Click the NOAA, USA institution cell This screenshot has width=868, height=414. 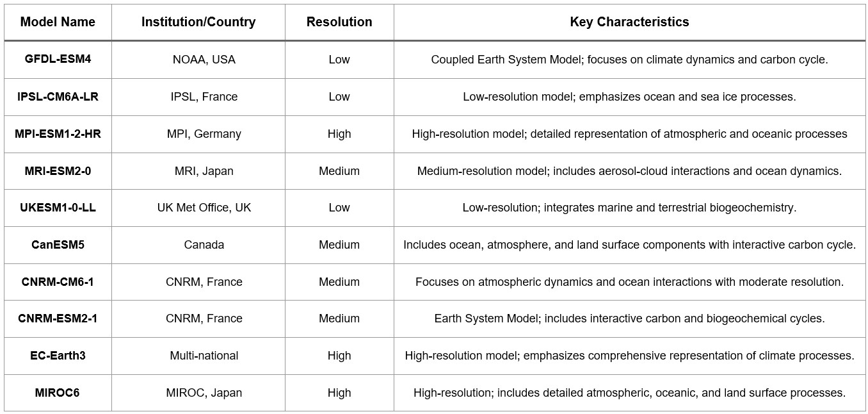[204, 60]
